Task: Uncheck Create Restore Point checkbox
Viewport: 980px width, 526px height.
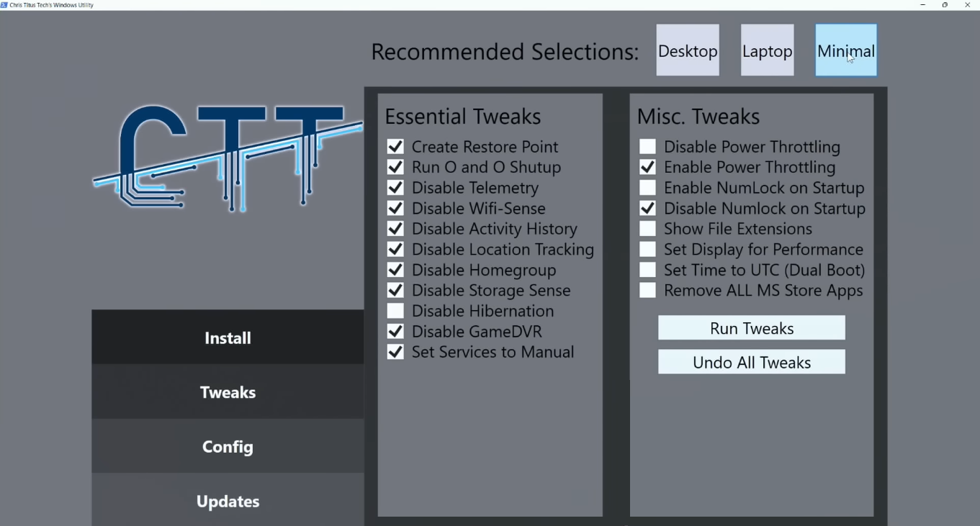Action: tap(395, 147)
